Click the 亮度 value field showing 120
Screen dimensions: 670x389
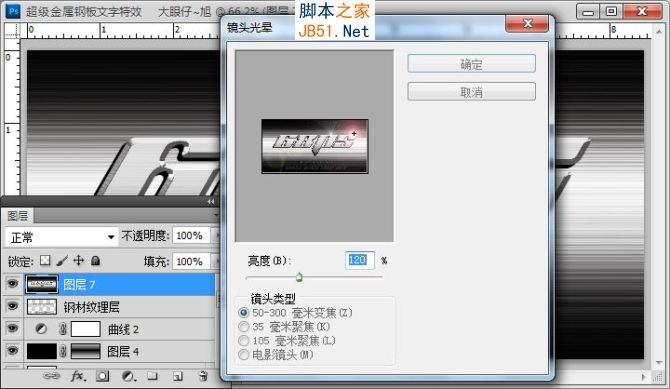click(x=359, y=260)
